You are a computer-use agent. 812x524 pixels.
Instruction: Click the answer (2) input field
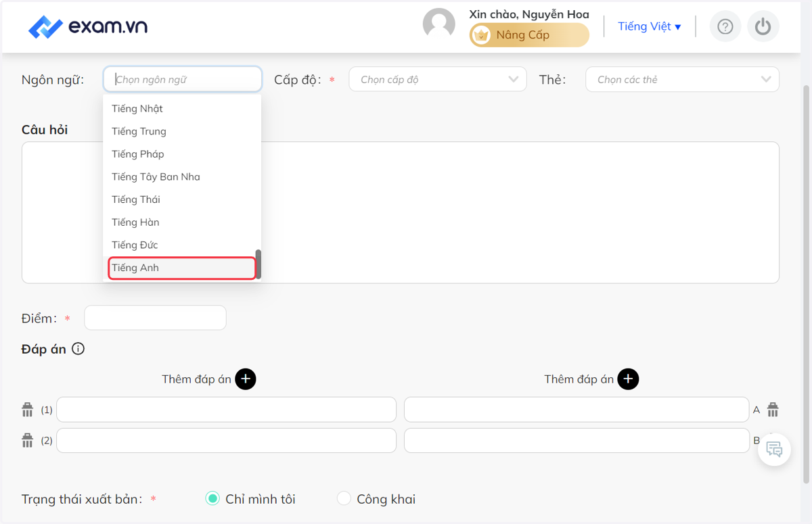point(227,440)
